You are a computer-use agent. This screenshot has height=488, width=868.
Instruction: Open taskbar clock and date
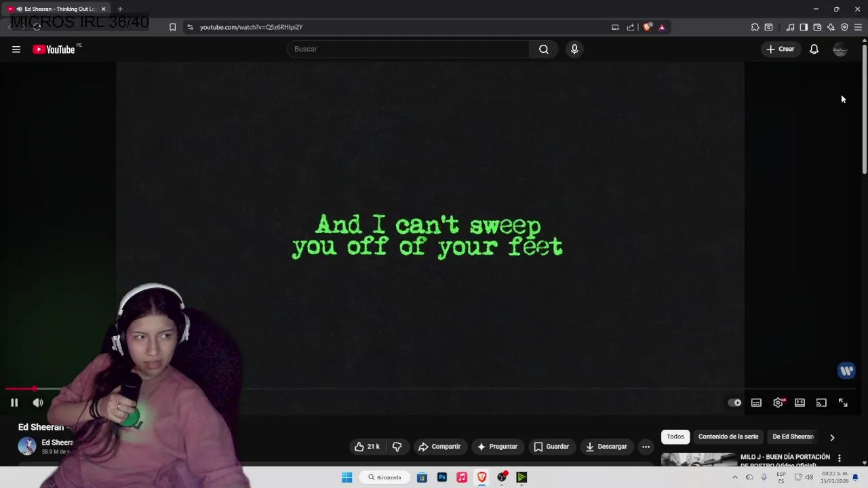pyautogui.click(x=834, y=477)
